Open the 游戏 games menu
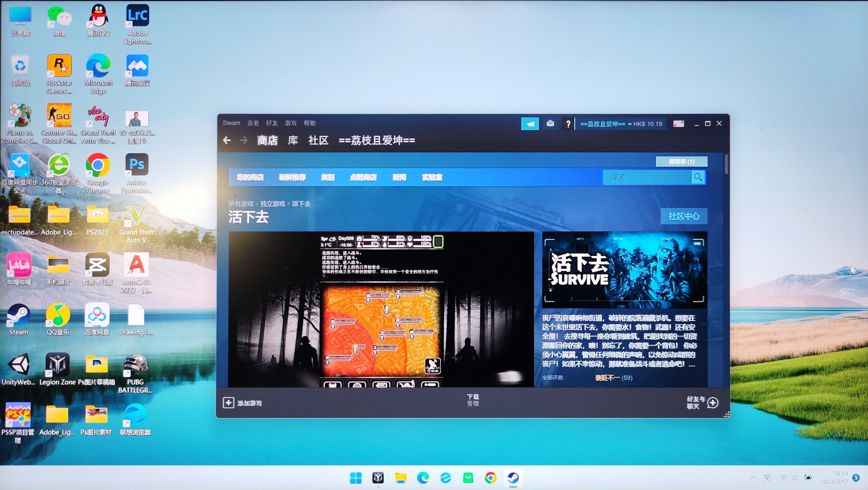Screen dimensions: 868x490 coord(291,123)
